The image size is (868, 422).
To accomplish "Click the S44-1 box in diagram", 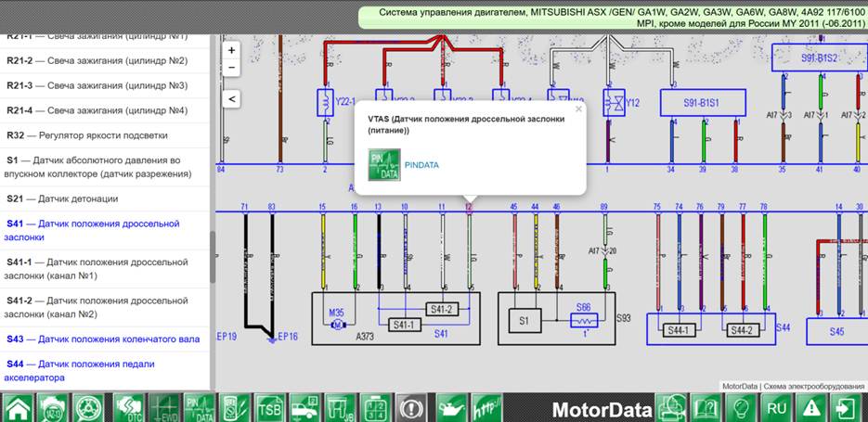I will pos(680,331).
